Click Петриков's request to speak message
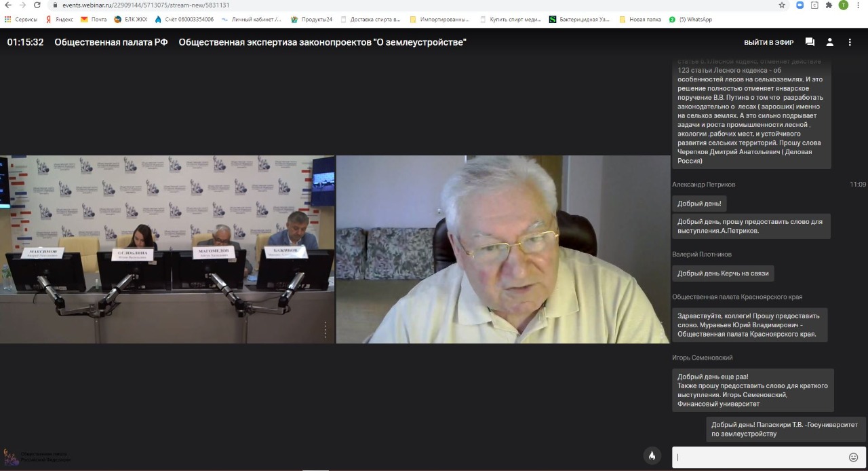Image resolution: width=868 pixels, height=471 pixels. click(751, 226)
